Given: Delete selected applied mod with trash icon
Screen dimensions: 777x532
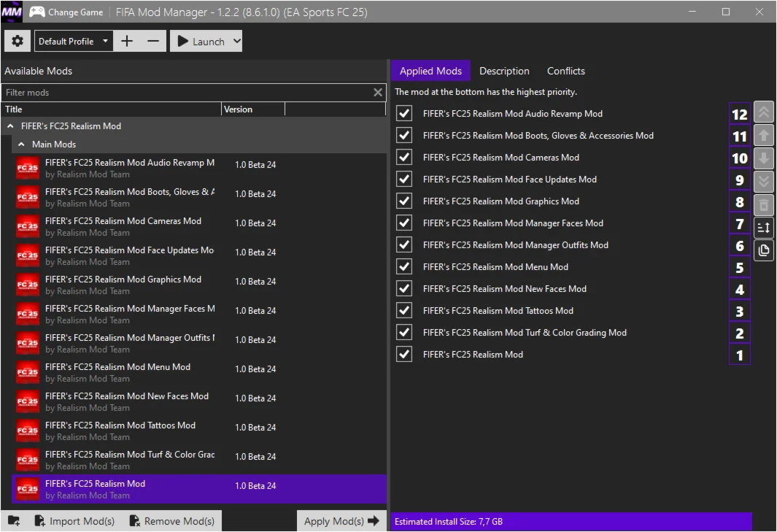Looking at the screenshot, I should pyautogui.click(x=764, y=205).
